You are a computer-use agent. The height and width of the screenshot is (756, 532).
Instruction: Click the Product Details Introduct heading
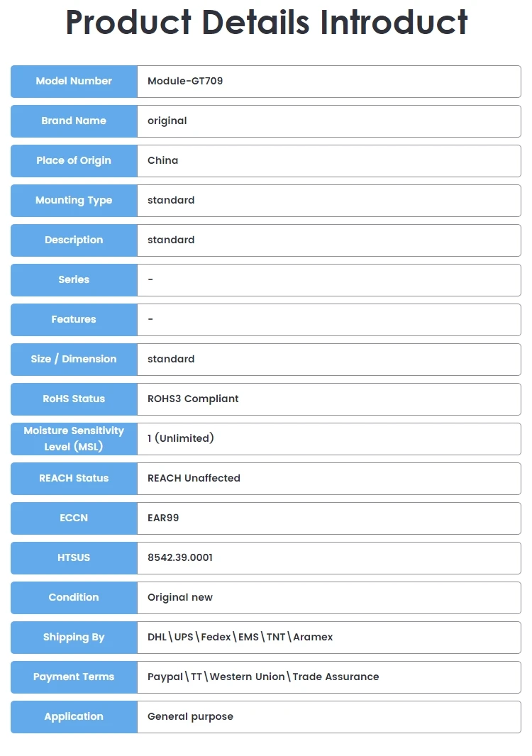267,22
